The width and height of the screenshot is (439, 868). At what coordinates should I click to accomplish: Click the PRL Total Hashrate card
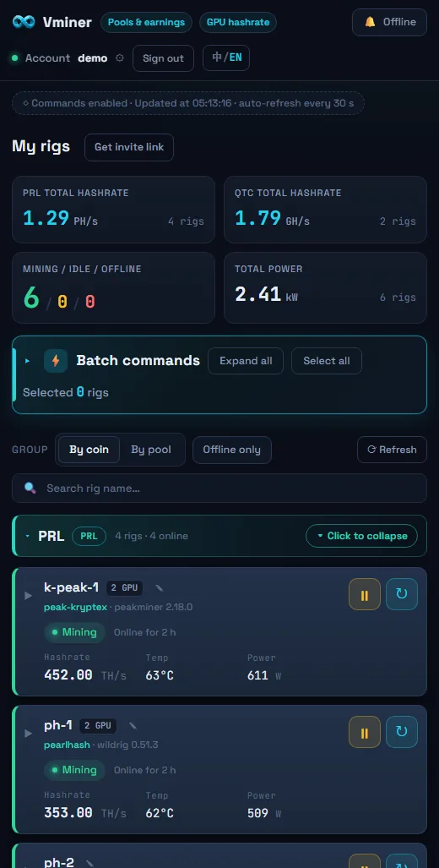pos(113,210)
